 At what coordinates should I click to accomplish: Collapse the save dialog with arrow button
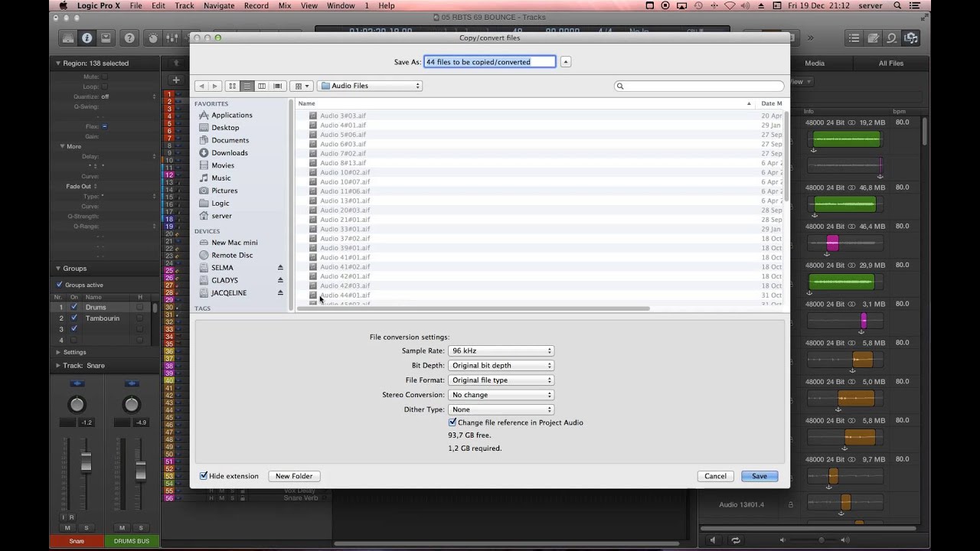click(565, 62)
